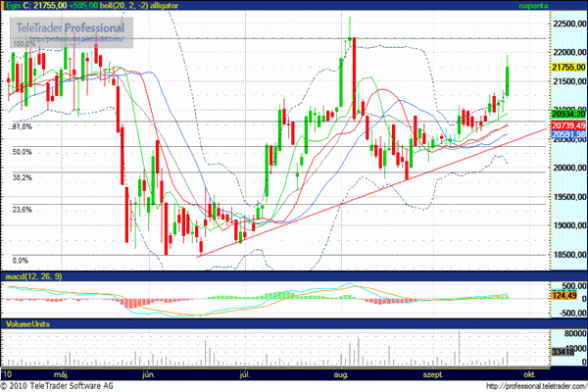Click the volume value tag 33418
Viewport: 588px width, 392px height.
(x=563, y=350)
